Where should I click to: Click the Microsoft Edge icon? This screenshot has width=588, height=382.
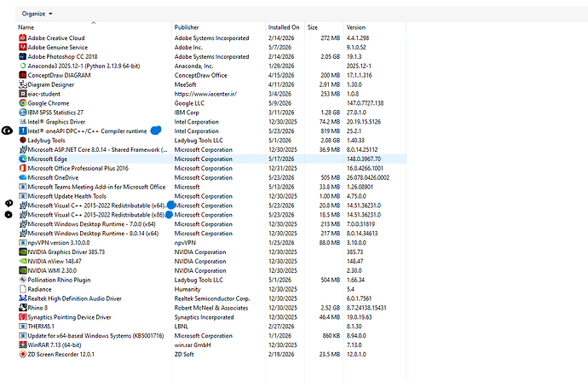[x=23, y=159]
